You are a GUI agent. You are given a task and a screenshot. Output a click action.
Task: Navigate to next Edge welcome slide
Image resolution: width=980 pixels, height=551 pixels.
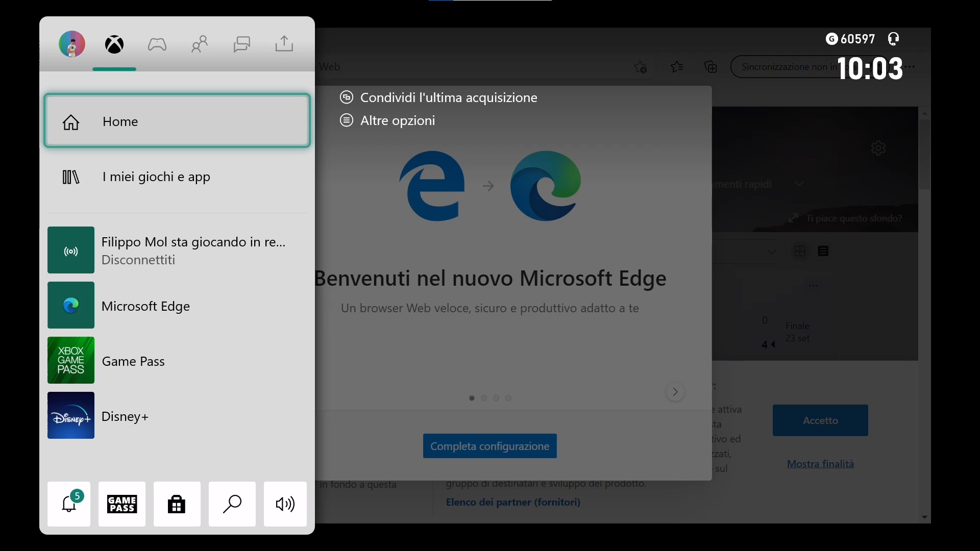pyautogui.click(x=675, y=391)
